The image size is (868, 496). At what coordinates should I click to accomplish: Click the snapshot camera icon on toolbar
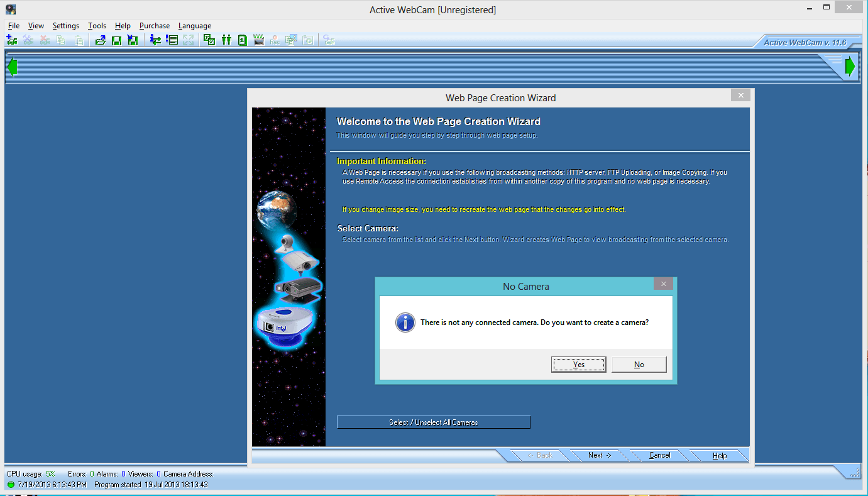[290, 40]
